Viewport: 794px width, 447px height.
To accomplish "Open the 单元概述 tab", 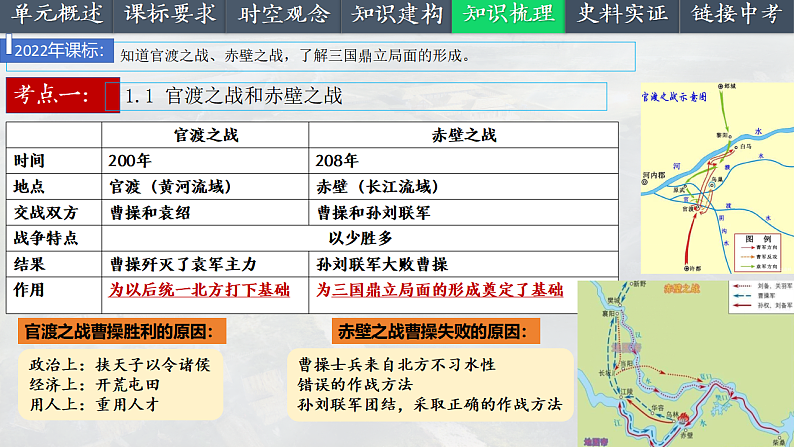I will (x=56, y=15).
